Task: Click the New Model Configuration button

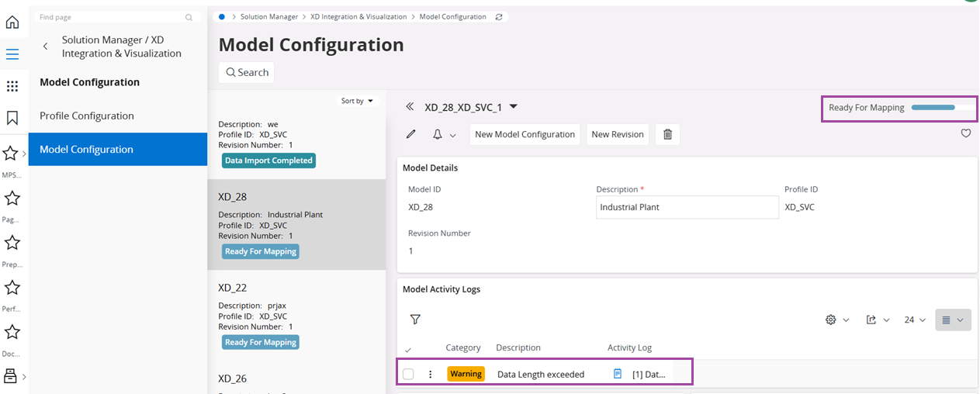Action: [x=525, y=134]
